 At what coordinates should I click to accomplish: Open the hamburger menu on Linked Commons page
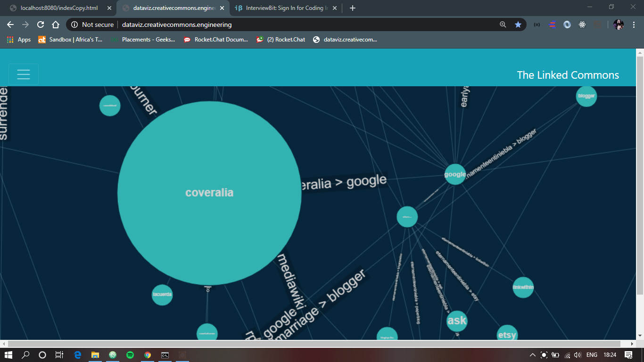(x=24, y=74)
